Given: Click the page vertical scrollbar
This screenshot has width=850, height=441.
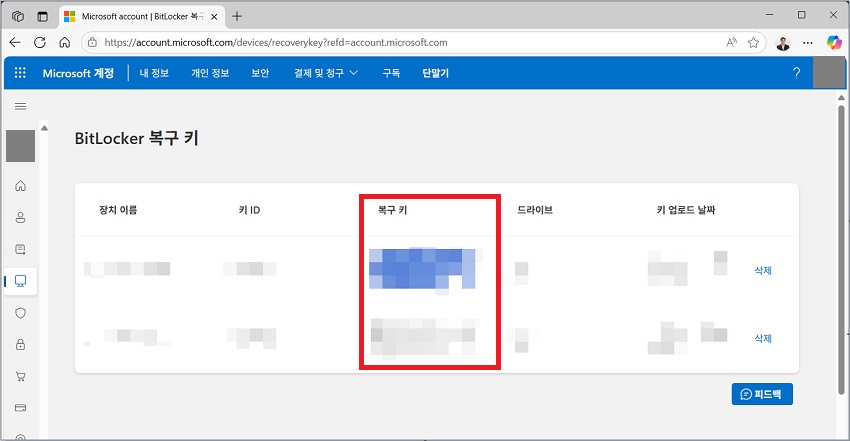Looking at the screenshot, I should coord(841,249).
